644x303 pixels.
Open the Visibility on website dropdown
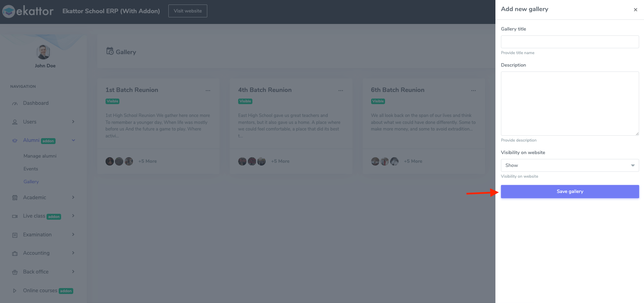coord(570,165)
